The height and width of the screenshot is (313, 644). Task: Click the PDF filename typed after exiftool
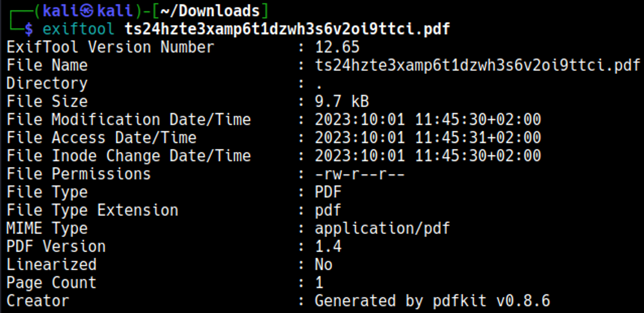coord(287,29)
